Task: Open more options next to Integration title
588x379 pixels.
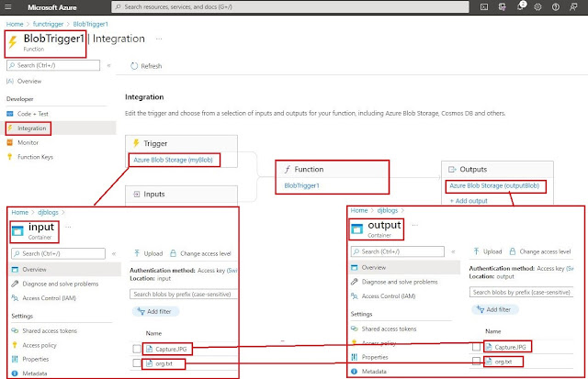Action: tap(159, 39)
